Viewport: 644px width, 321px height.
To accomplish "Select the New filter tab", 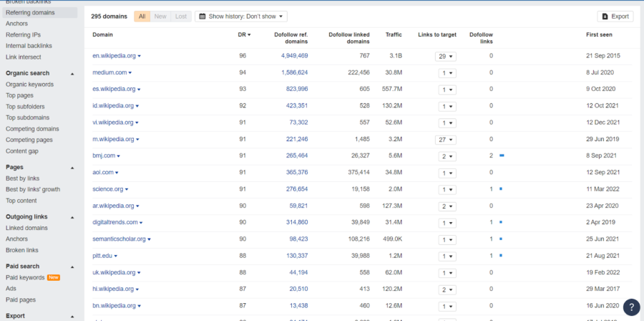I will point(160,16).
